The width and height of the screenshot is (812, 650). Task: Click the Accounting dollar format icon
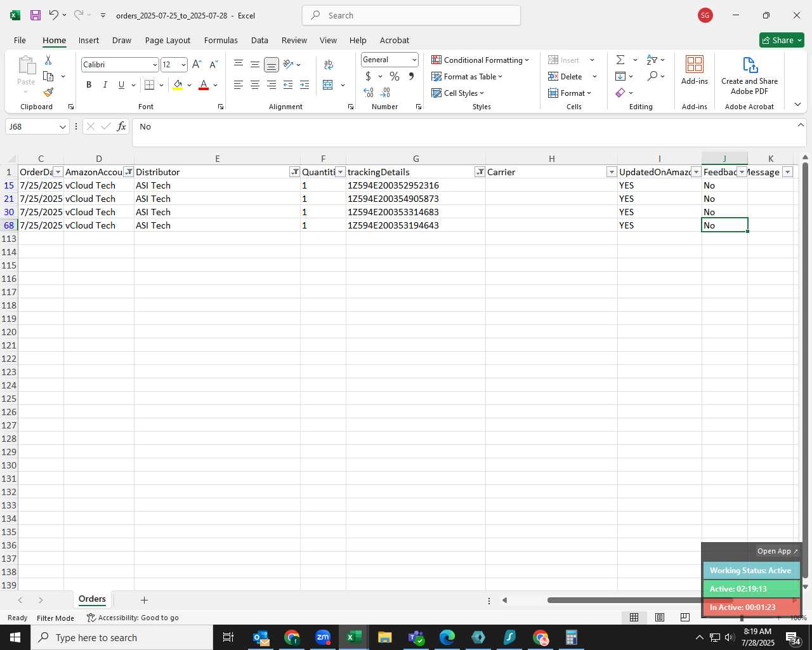pyautogui.click(x=368, y=76)
